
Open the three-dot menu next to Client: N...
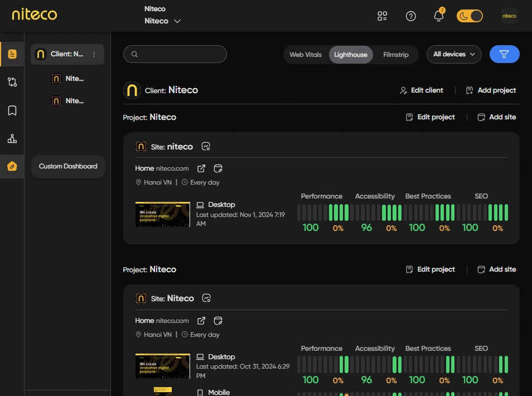pos(94,54)
